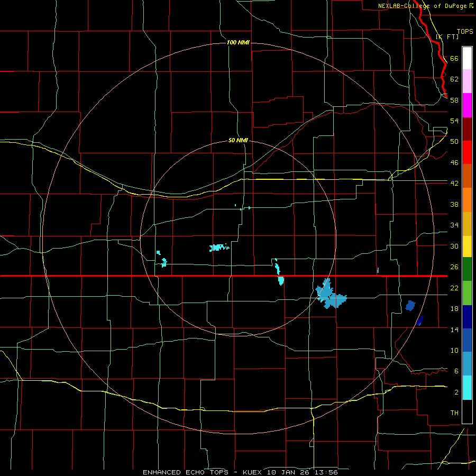Screen dimensions: 476x476
Task: Pick the cyan legend color block
Action: pyautogui.click(x=467, y=388)
